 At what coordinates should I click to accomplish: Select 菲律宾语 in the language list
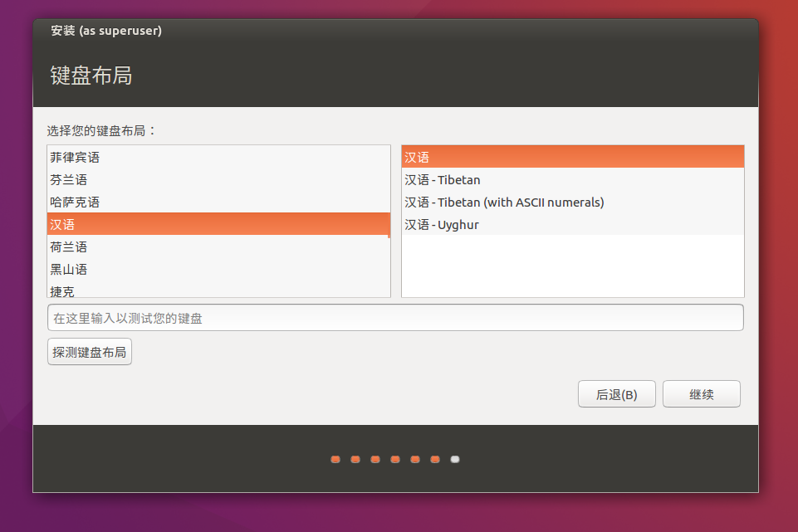coord(218,157)
